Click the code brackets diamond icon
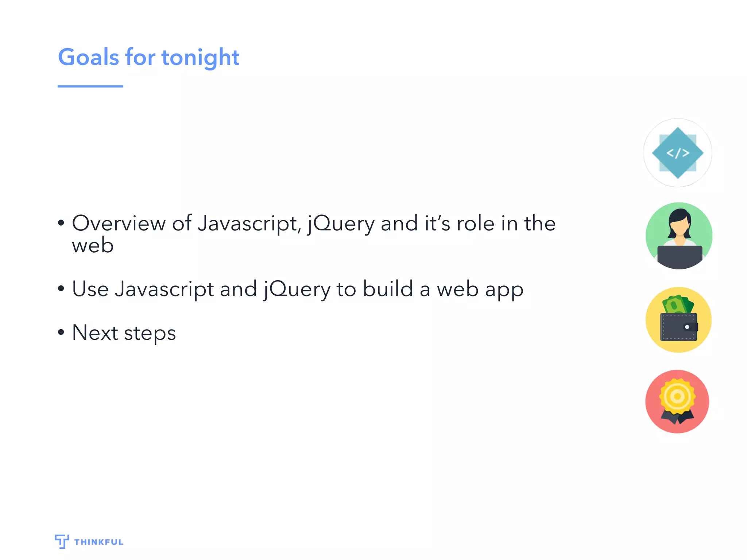This screenshot has width=747, height=560. [677, 153]
